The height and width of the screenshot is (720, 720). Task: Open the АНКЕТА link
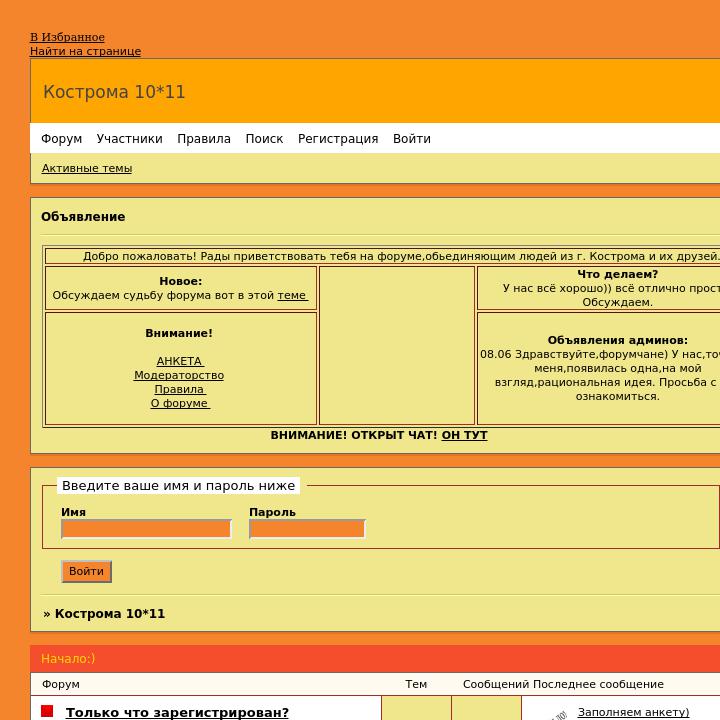[180, 361]
